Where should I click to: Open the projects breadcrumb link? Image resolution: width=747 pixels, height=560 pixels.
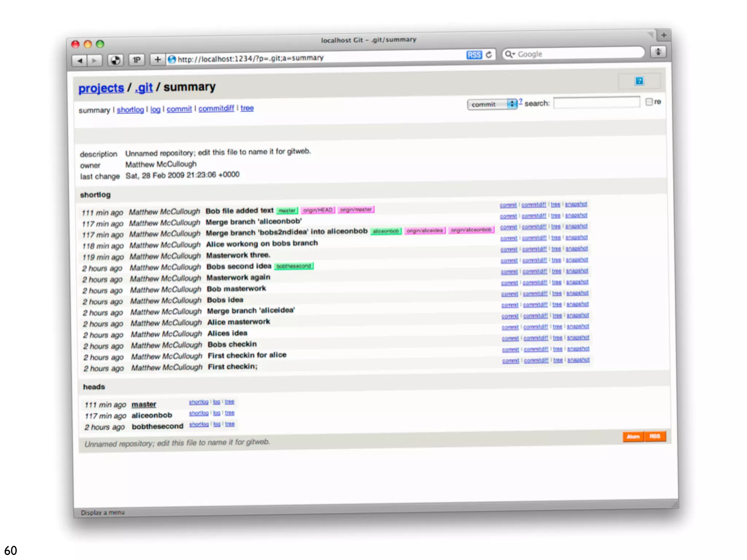101,88
